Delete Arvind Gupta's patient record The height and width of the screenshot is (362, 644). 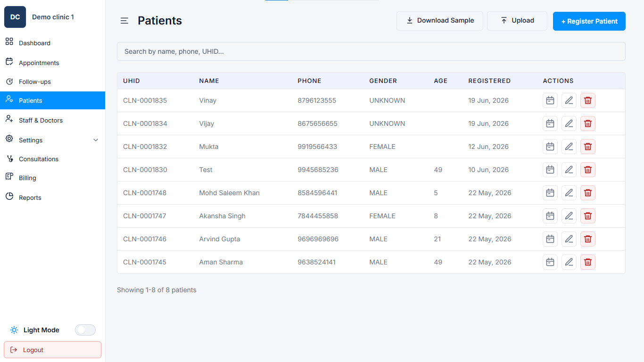588,239
